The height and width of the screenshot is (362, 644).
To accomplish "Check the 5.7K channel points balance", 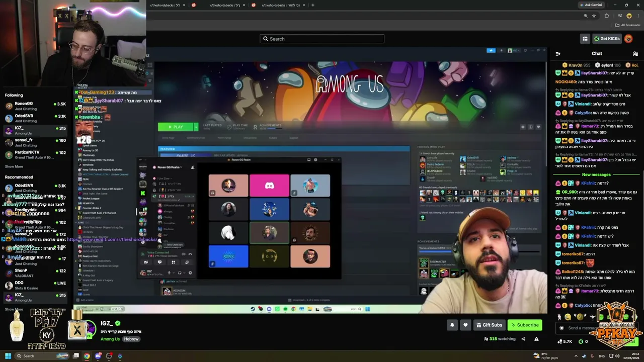I will click(565, 341).
